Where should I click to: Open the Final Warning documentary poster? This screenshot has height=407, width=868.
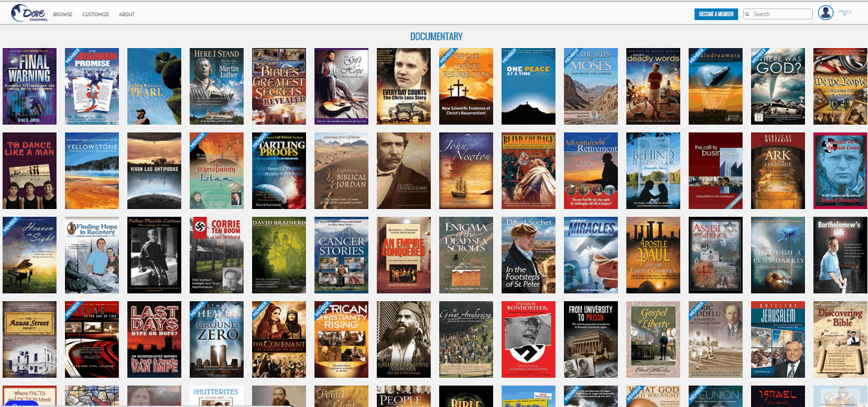[x=29, y=86]
